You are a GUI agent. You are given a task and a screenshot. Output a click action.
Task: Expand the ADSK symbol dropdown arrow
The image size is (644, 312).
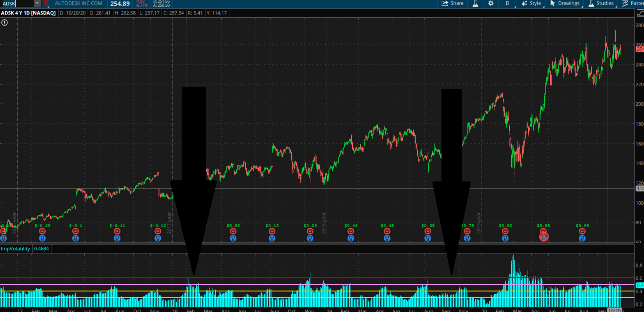(37, 4)
